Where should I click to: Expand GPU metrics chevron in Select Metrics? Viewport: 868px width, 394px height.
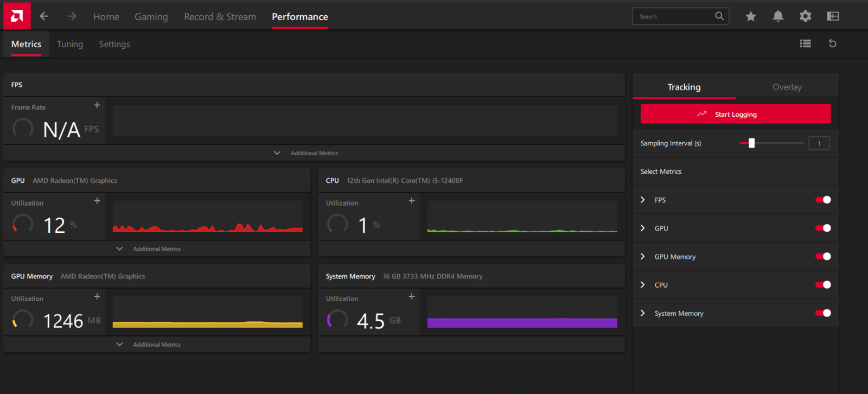pos(643,228)
